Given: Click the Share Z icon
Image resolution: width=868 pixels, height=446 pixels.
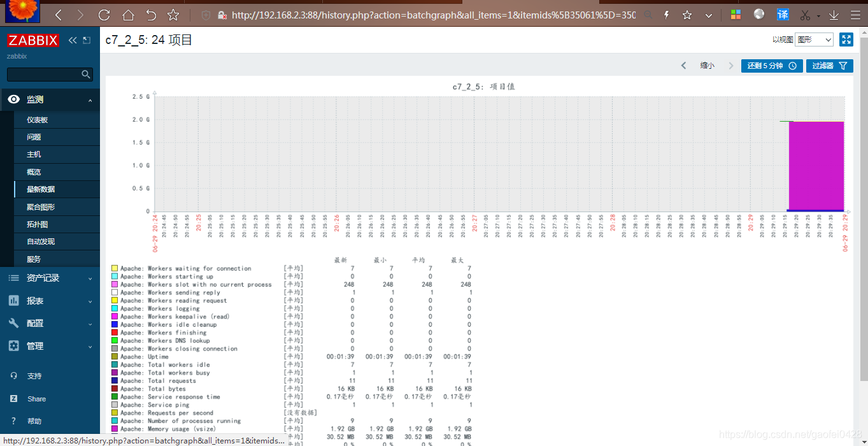Looking at the screenshot, I should pos(14,399).
